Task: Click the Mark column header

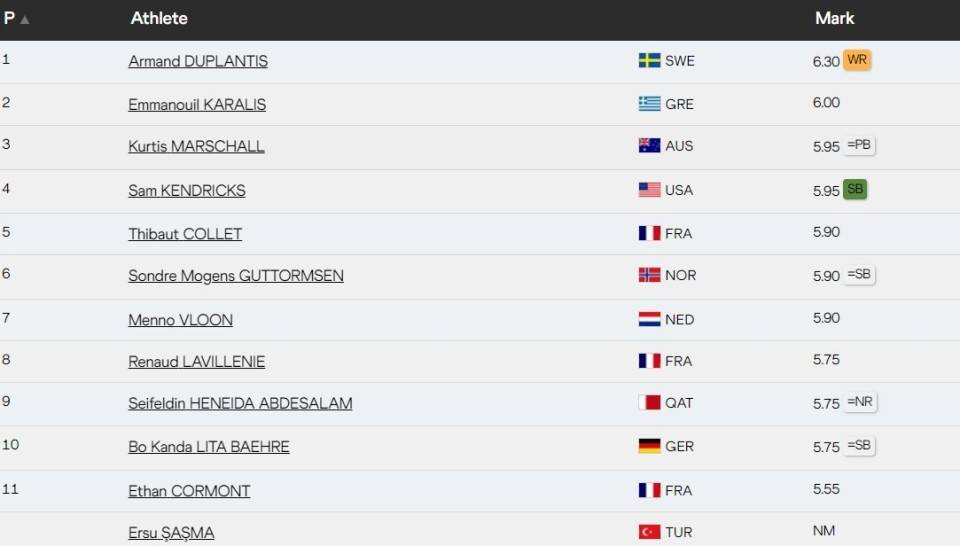Action: click(x=834, y=18)
